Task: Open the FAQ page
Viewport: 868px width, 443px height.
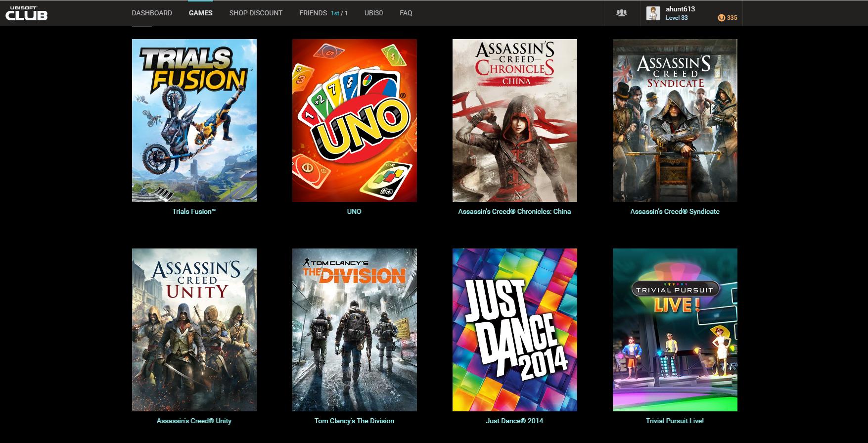Action: (x=406, y=13)
